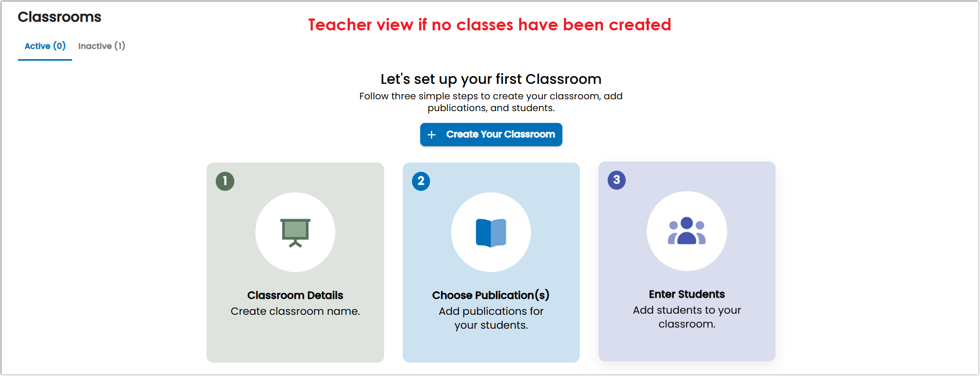Click the red Teacher view annotation text

490,25
